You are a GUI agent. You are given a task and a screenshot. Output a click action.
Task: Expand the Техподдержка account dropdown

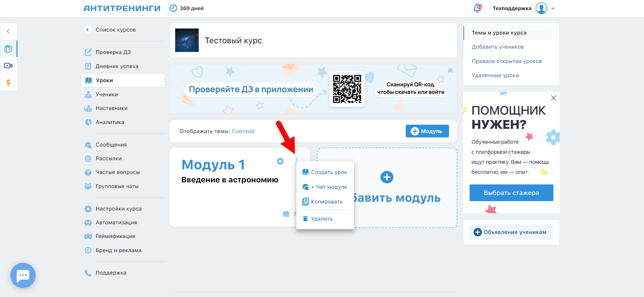click(553, 9)
